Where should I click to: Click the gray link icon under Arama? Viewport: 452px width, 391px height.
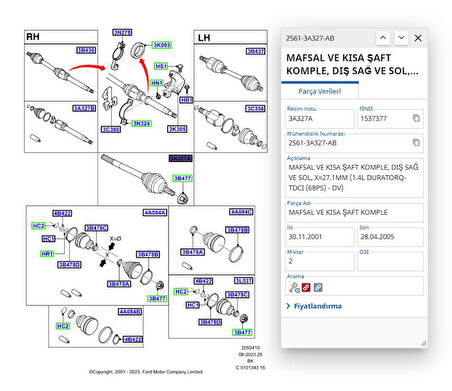pos(318,287)
